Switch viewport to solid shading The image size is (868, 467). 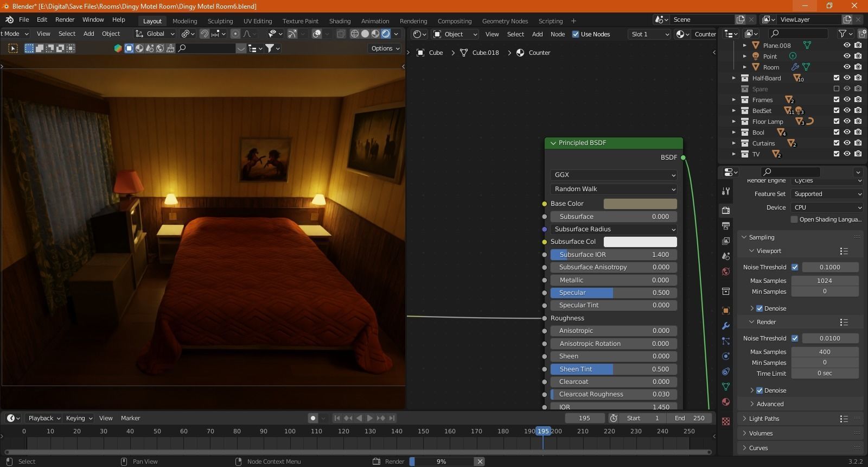[x=365, y=34]
